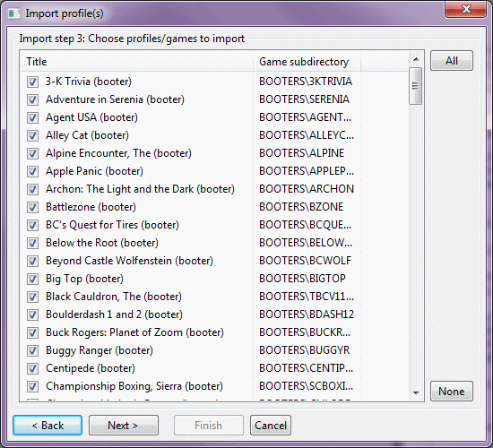Select the 'Big Top (booter)' title
The width and height of the screenshot is (493, 448).
click(84, 279)
